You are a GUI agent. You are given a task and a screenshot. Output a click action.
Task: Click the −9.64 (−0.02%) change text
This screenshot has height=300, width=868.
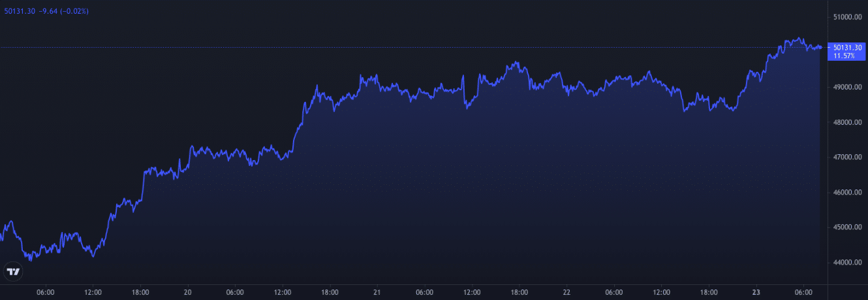(x=65, y=11)
